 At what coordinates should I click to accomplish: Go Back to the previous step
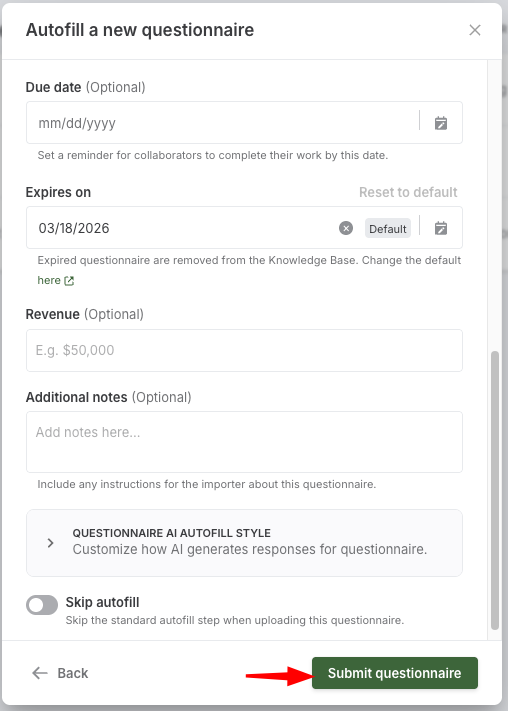click(x=60, y=673)
